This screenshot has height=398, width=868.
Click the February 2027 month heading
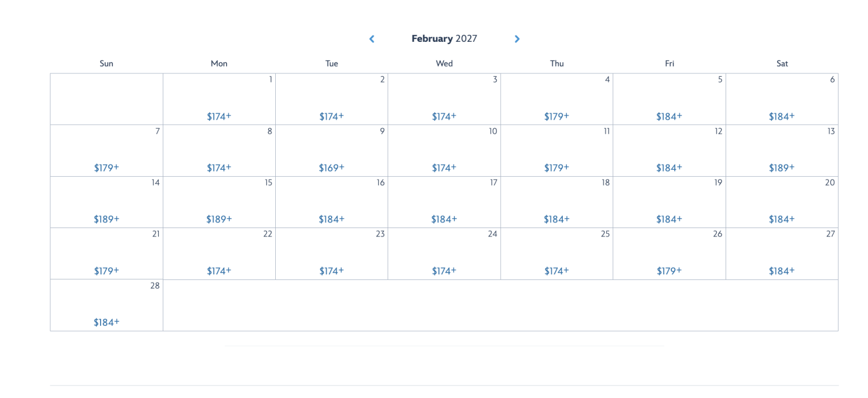click(444, 39)
